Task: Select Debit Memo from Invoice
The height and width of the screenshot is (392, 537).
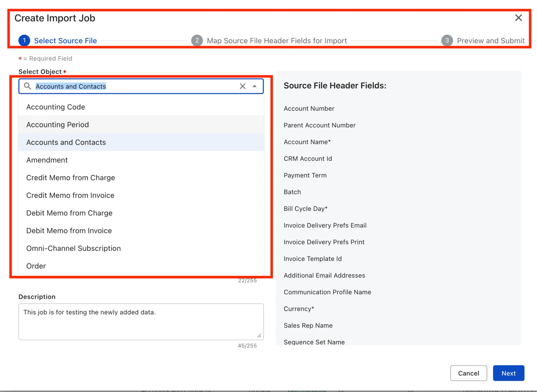Action: pos(141,231)
